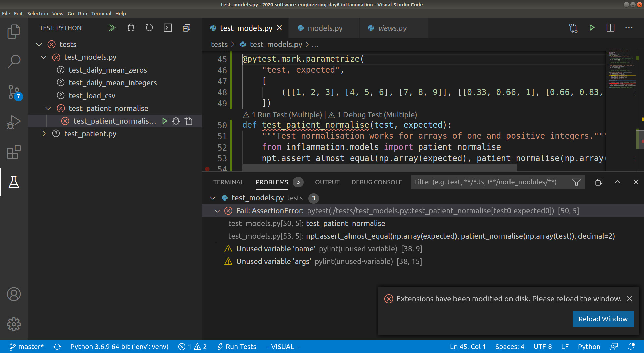The image size is (644, 353).
Task: Refresh the Python test discovery
Action: 149,28
